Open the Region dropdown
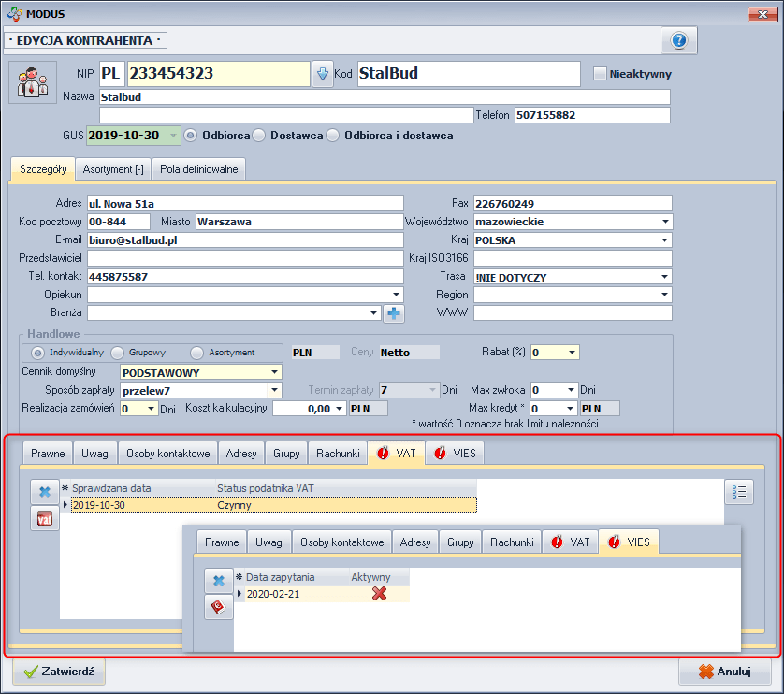This screenshot has height=694, width=784. click(665, 295)
